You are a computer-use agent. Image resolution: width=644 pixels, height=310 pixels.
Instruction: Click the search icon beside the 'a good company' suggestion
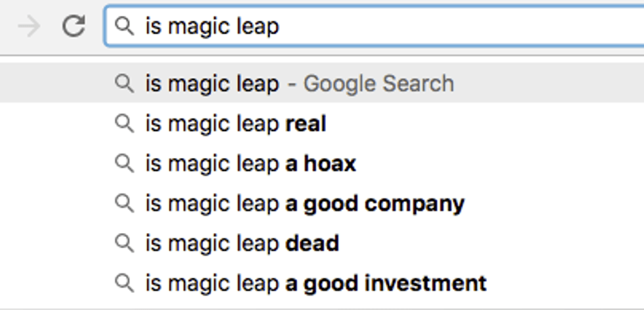(124, 203)
